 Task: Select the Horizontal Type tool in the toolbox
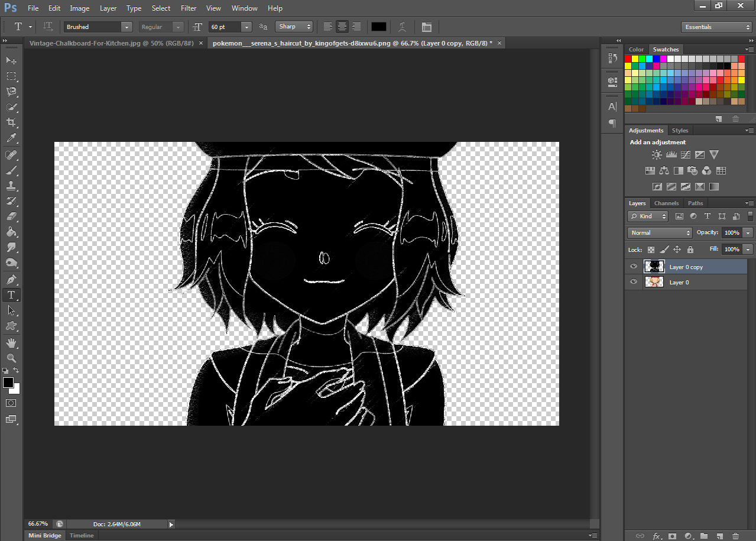click(11, 294)
